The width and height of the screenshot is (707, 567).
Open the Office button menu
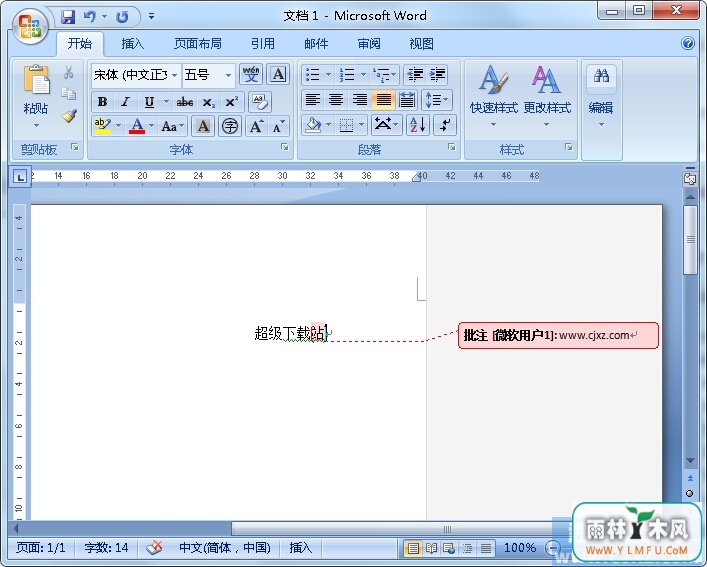tap(30, 26)
